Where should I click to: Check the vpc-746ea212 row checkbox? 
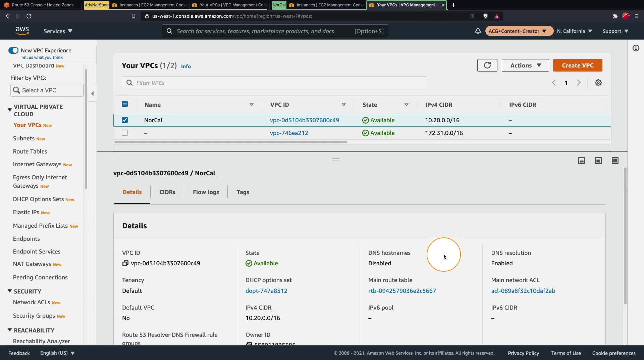click(125, 133)
